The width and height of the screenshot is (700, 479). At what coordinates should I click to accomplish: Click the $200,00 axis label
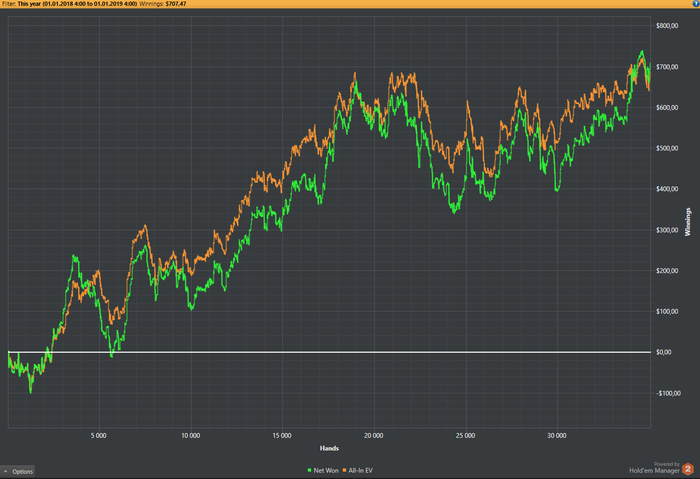(667, 271)
